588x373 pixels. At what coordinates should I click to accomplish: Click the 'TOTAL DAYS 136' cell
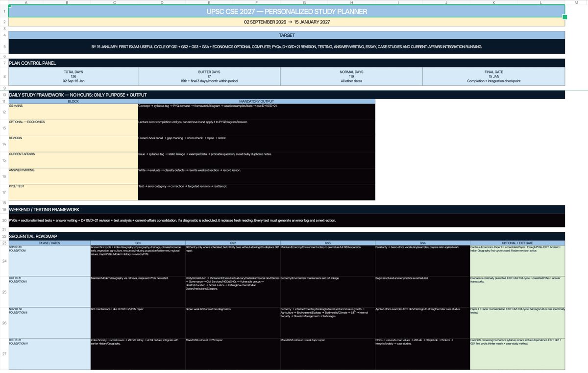pyautogui.click(x=73, y=76)
